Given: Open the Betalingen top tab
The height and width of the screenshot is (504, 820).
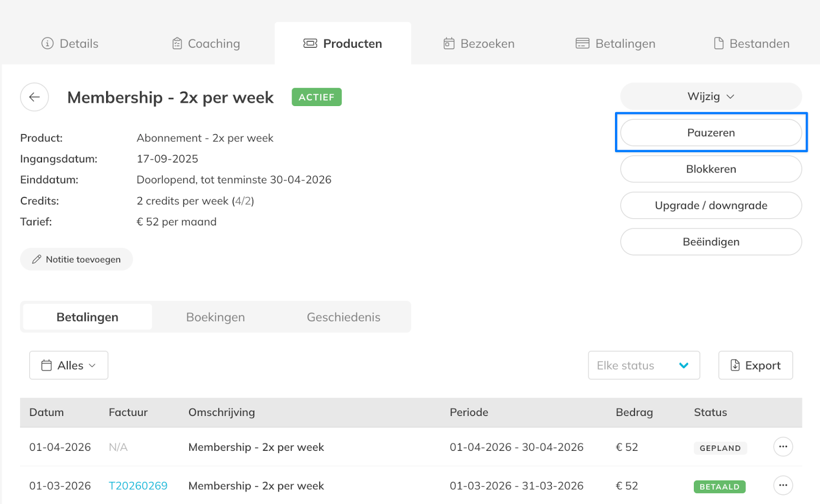Looking at the screenshot, I should (615, 44).
